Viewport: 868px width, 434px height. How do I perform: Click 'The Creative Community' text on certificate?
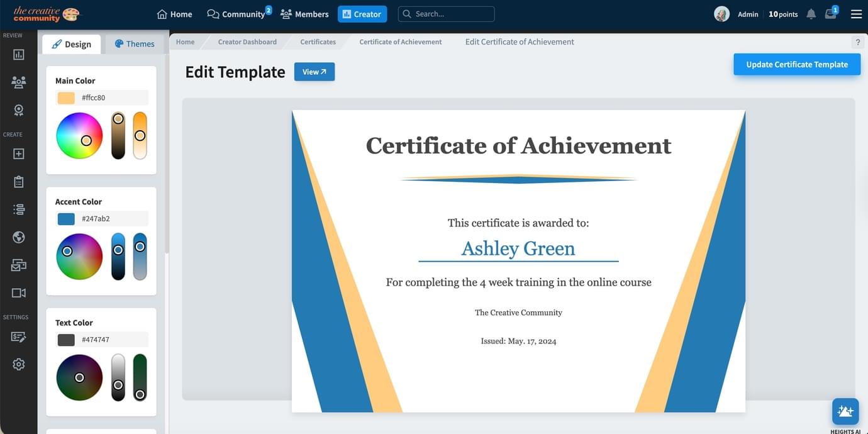[x=518, y=313]
